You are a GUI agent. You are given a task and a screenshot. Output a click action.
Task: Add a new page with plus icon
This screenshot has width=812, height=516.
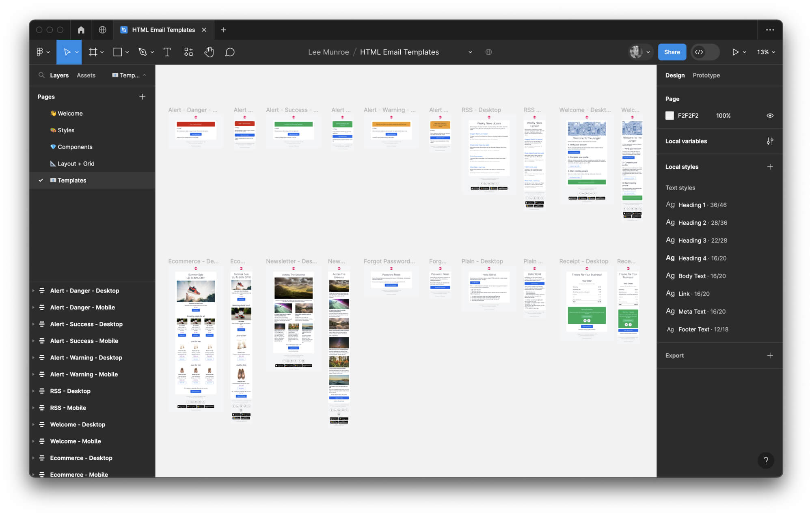(x=142, y=97)
